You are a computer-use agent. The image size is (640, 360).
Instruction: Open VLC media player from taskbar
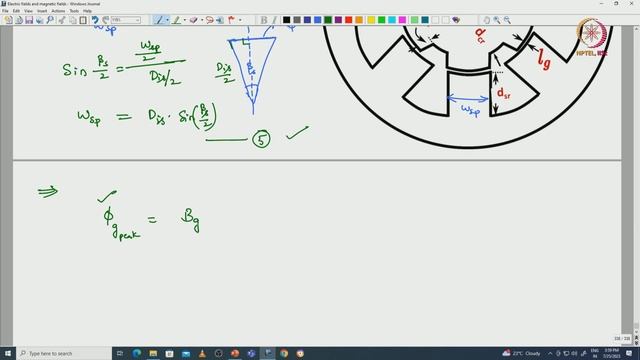click(x=202, y=353)
